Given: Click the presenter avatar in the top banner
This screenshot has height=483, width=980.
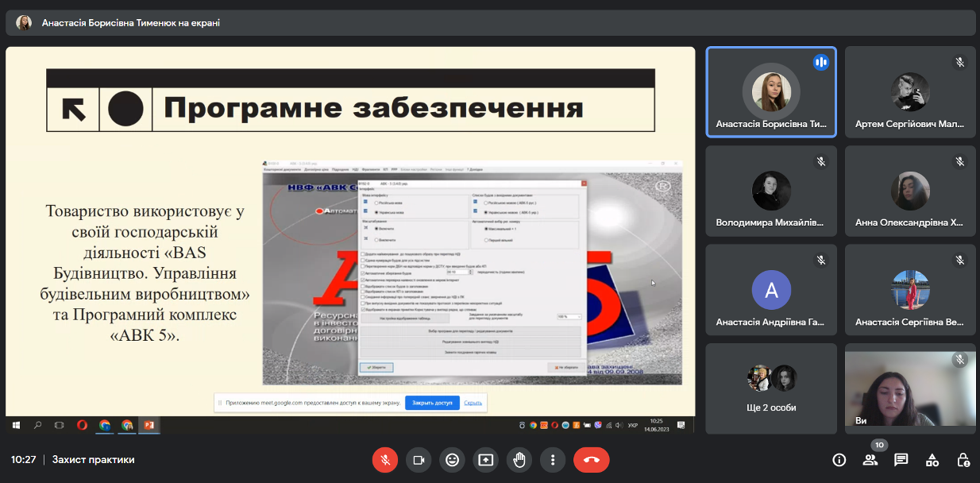Looking at the screenshot, I should click(24, 23).
